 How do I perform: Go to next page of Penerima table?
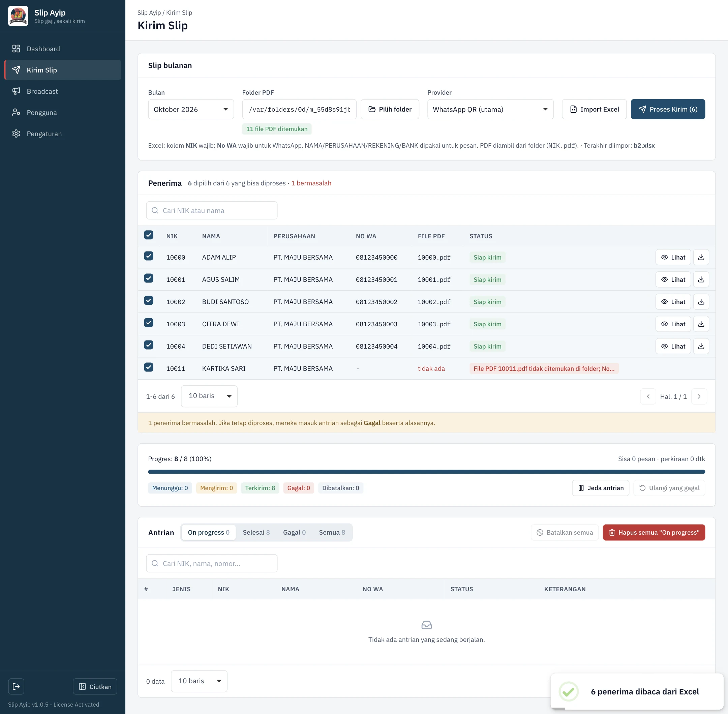coord(699,396)
